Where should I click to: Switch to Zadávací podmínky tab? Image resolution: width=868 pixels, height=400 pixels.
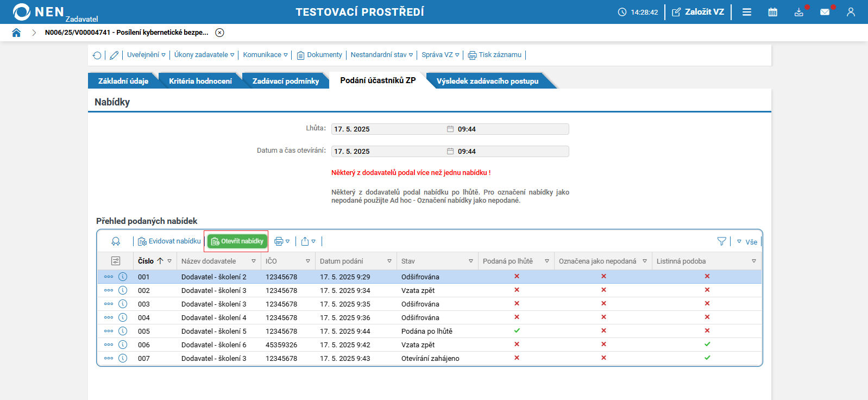point(286,81)
